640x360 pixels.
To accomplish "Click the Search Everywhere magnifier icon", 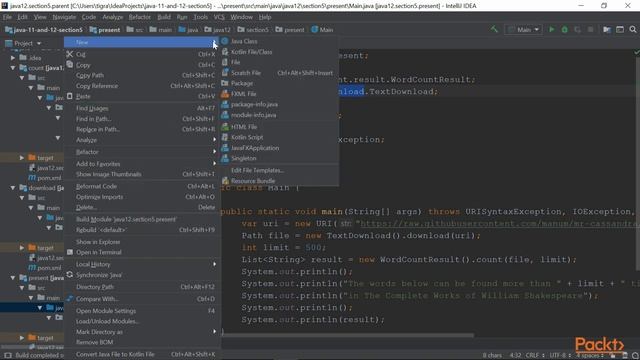I will pos(633,30).
